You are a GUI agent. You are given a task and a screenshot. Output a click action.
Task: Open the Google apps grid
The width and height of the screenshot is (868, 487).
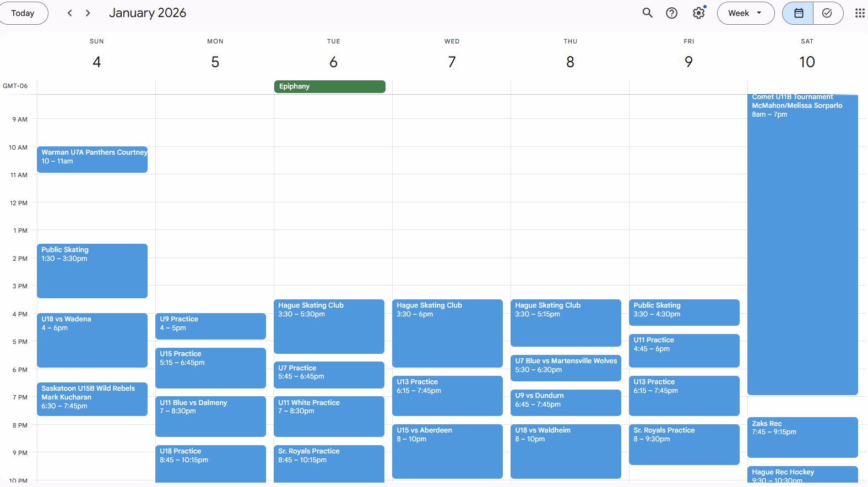[859, 13]
